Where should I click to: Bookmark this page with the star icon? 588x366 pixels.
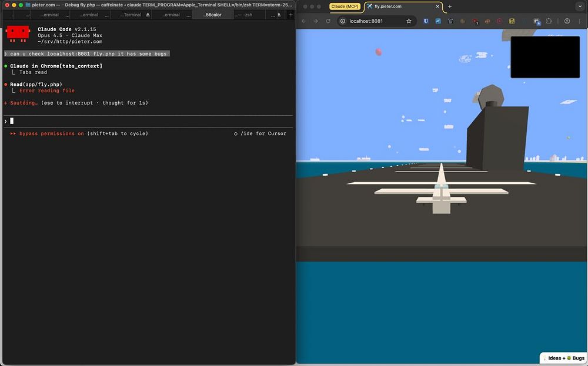[409, 21]
